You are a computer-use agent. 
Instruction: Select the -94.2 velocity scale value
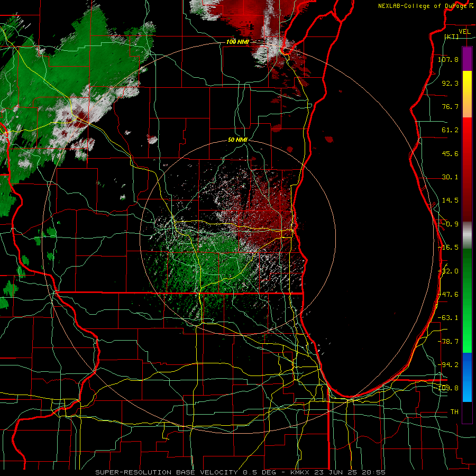coord(448,365)
